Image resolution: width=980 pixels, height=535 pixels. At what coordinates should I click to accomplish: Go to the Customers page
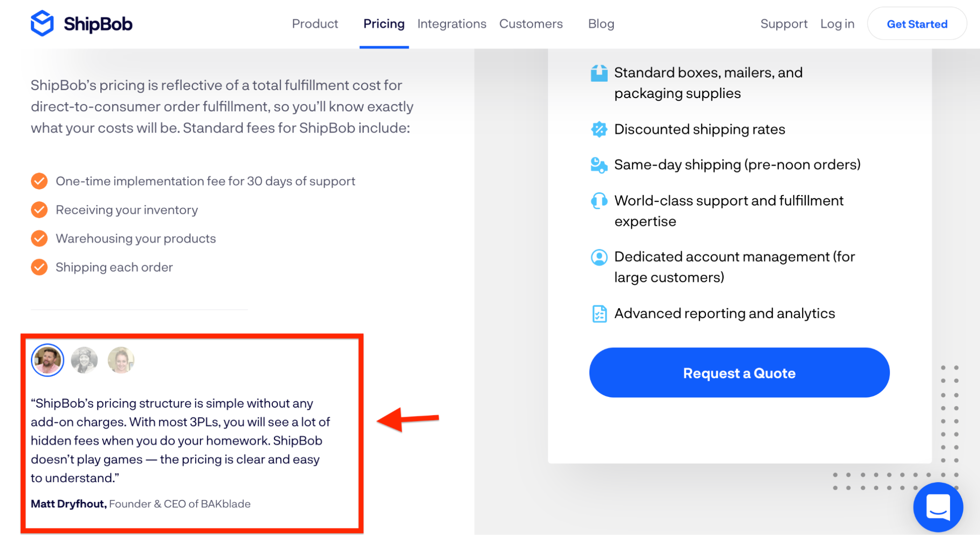tap(531, 24)
